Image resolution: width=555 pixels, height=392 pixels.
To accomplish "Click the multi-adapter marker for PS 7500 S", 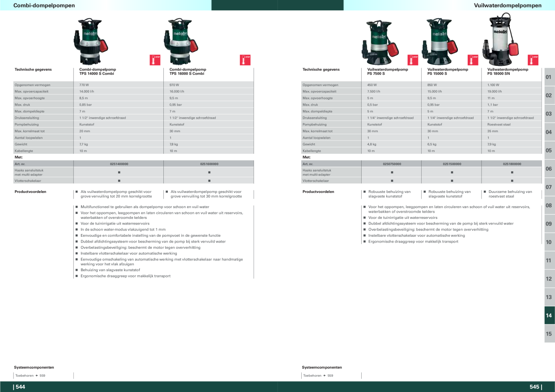I will 392,172.
